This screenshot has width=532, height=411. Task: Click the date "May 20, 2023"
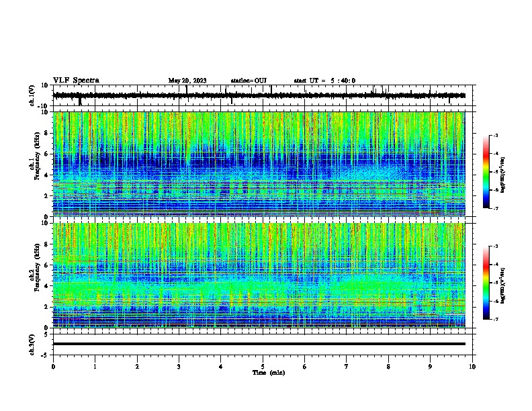(187, 81)
